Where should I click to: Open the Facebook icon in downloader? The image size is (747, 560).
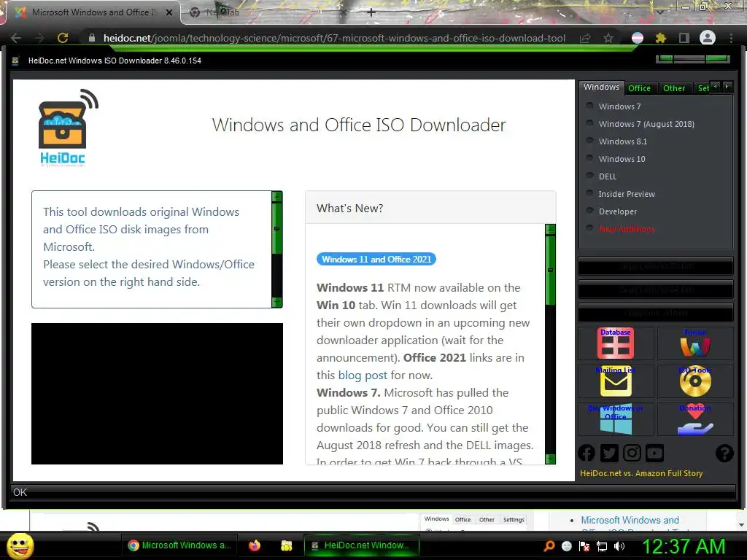click(587, 454)
